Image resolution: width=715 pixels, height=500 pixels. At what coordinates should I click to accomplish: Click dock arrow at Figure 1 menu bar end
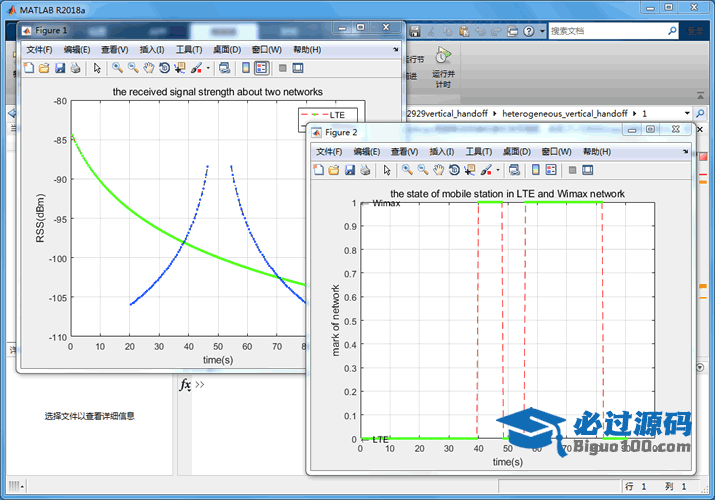(x=395, y=49)
